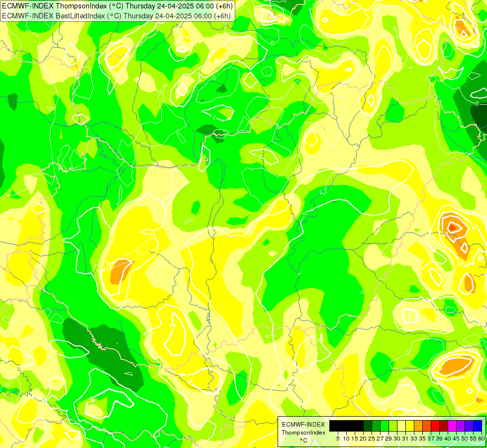Click the legend tick label '20'
This screenshot has height=448, width=487.
[363, 439]
